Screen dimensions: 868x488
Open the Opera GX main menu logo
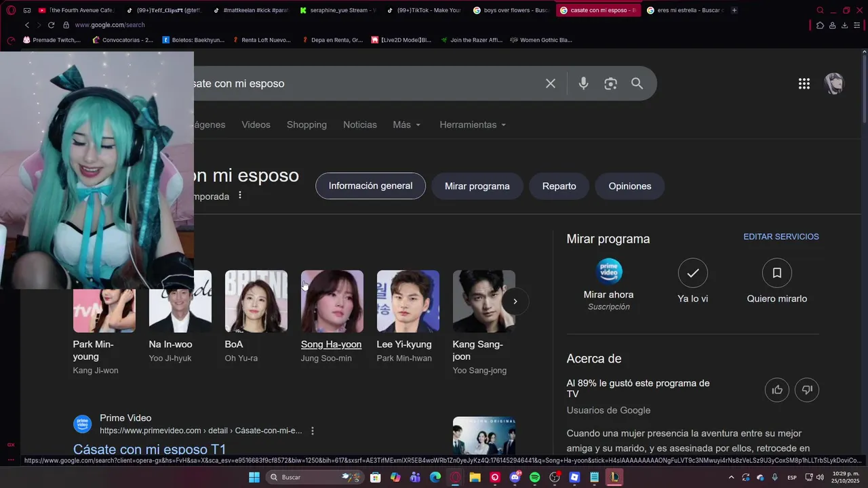tap(11, 10)
